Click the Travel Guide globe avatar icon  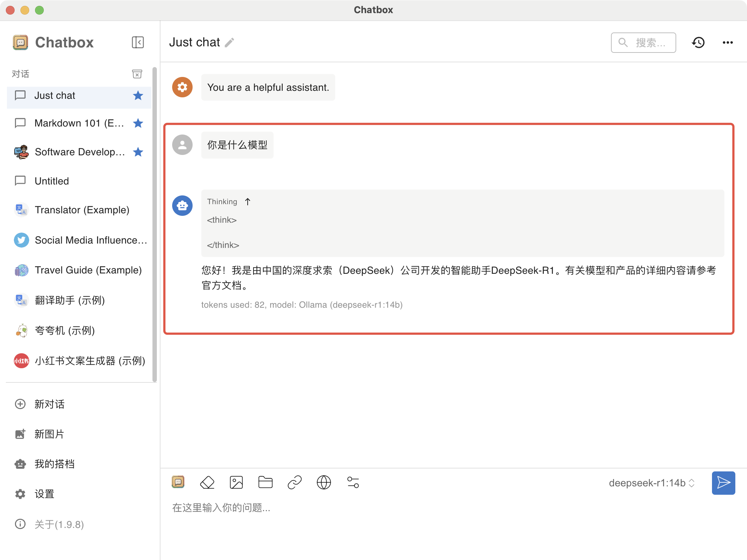[22, 270]
